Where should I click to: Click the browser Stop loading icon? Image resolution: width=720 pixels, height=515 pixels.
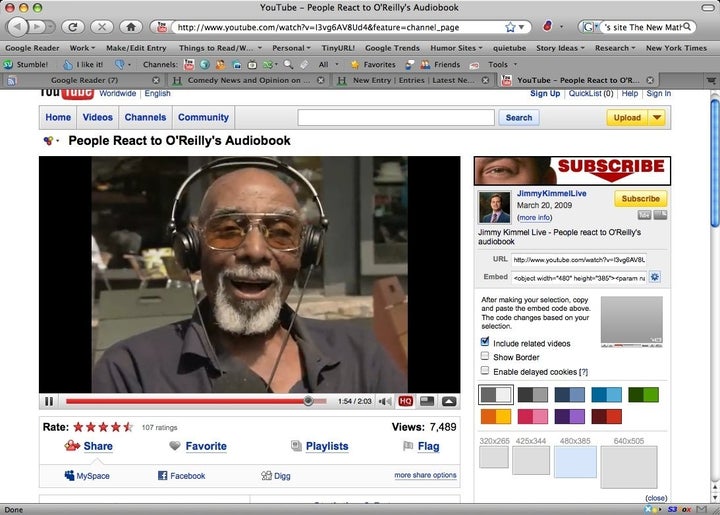pos(102,27)
